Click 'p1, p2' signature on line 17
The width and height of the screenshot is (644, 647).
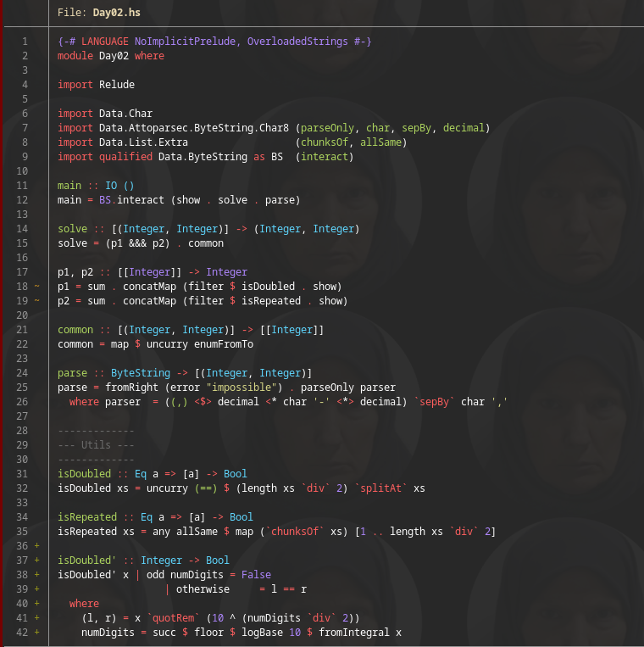pyautogui.click(x=75, y=272)
